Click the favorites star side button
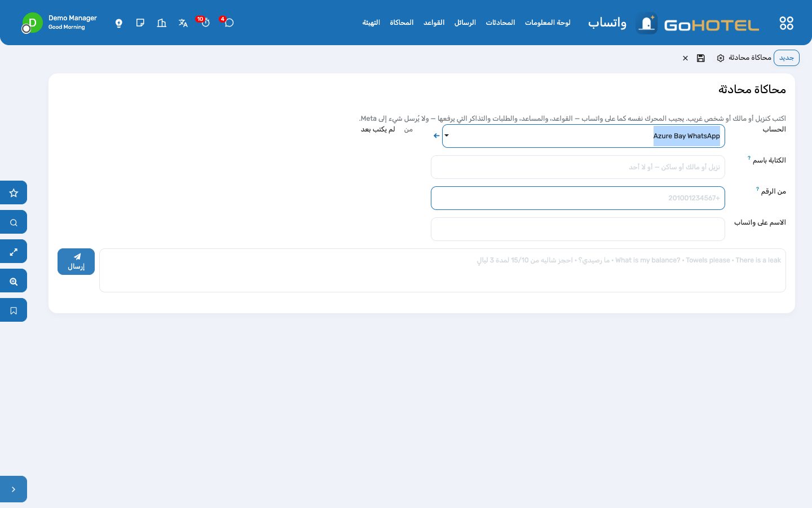 coord(14,193)
